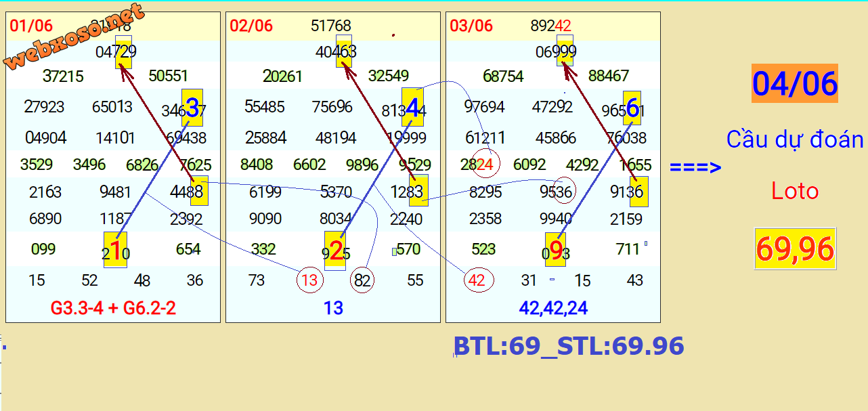Click the yellow 69,96 prediction box

pyautogui.click(x=795, y=249)
